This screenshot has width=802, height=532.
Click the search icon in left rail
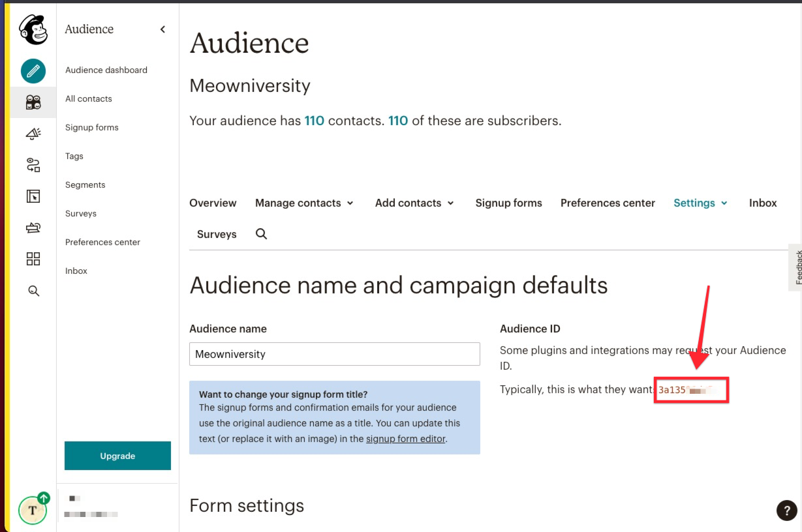(x=34, y=291)
